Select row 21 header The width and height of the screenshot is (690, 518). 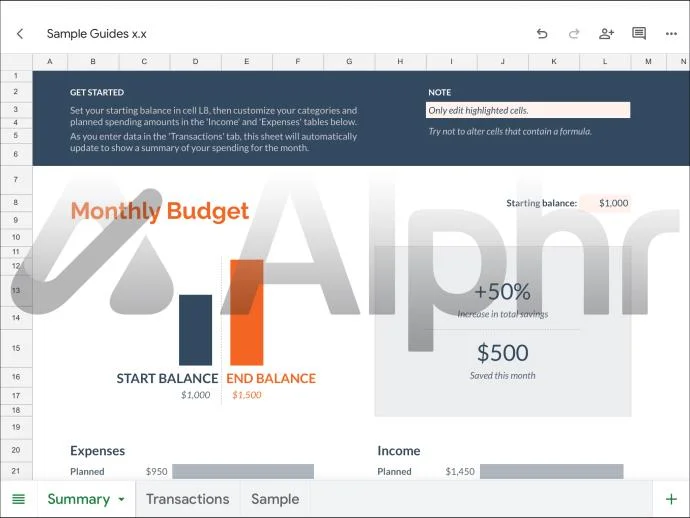(x=16, y=471)
